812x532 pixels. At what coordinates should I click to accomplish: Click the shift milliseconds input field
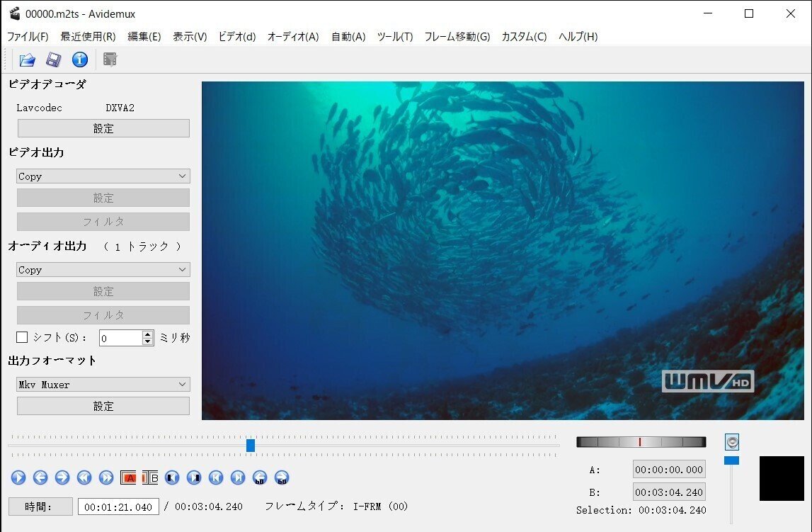(x=122, y=337)
